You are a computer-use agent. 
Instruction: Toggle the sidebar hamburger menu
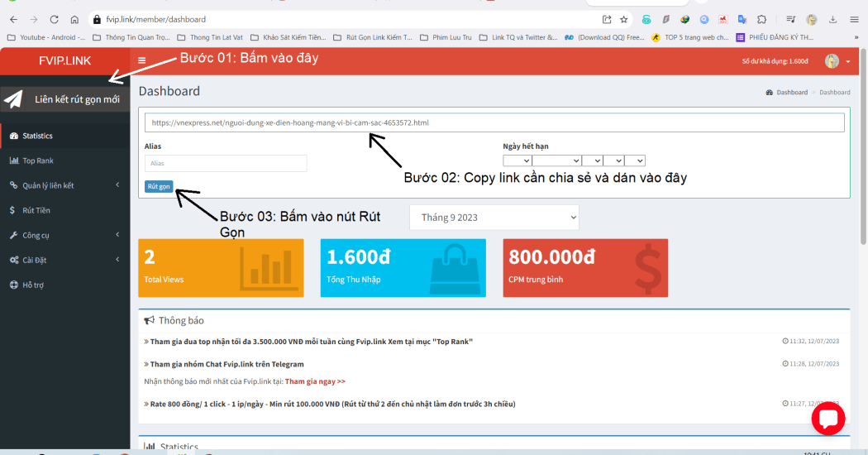[x=141, y=60]
